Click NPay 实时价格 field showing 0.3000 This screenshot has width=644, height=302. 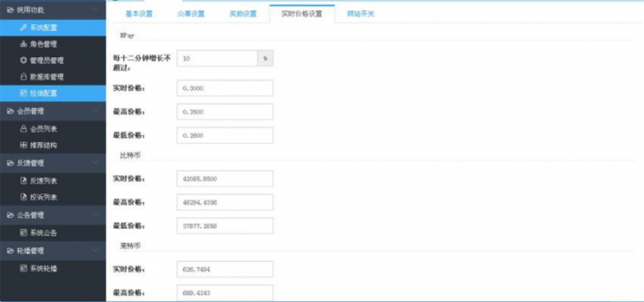[x=225, y=88]
